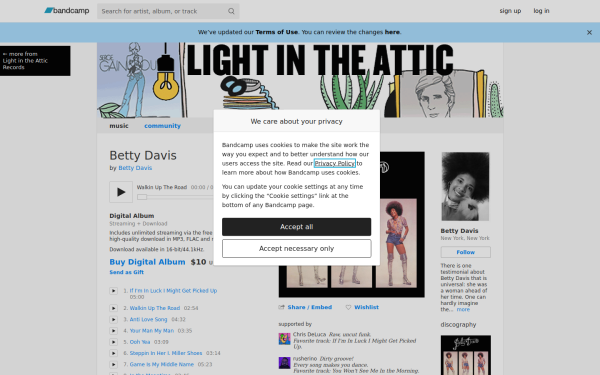Open the Bandcamp logo home link
Screen dimensions: 600x375
pos(67,11)
